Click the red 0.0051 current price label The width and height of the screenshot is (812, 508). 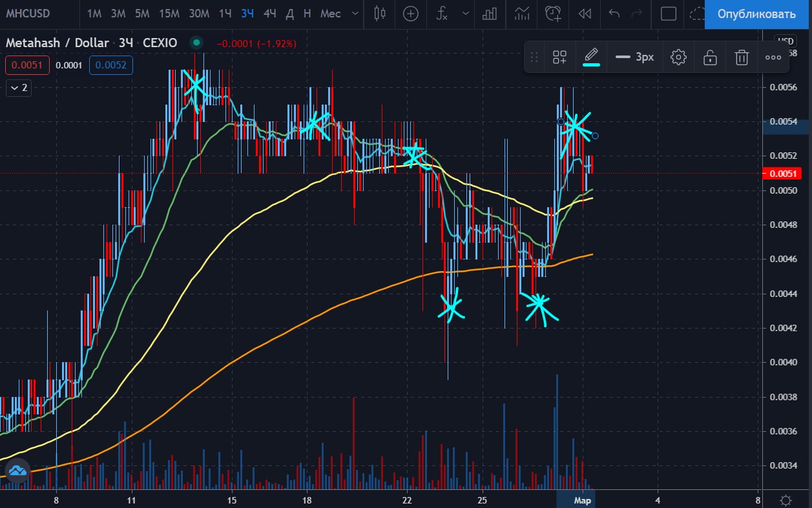click(x=782, y=173)
